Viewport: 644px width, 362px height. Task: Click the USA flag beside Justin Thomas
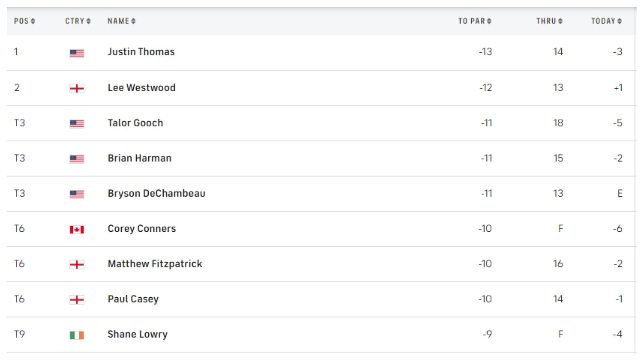click(77, 53)
